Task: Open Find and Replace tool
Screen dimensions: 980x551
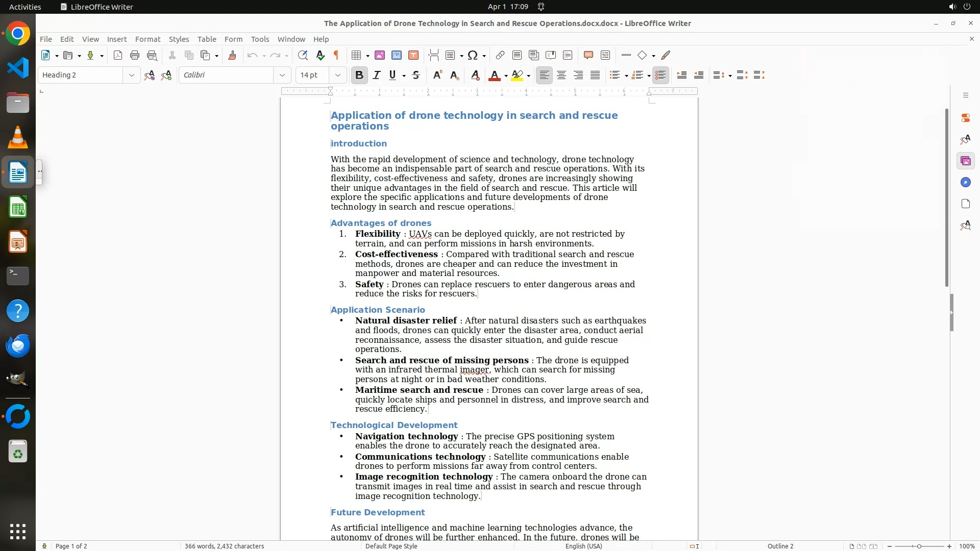Action: (x=303, y=55)
